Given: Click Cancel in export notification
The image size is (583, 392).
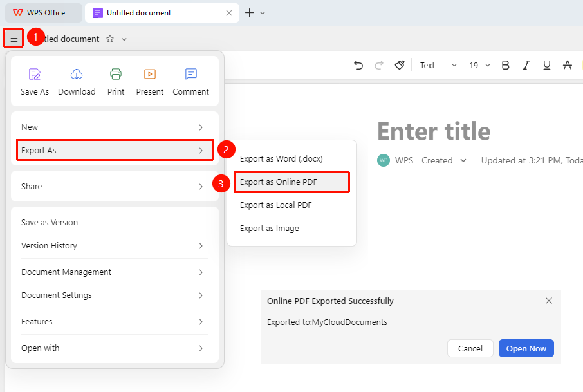Looking at the screenshot, I should 470,348.
